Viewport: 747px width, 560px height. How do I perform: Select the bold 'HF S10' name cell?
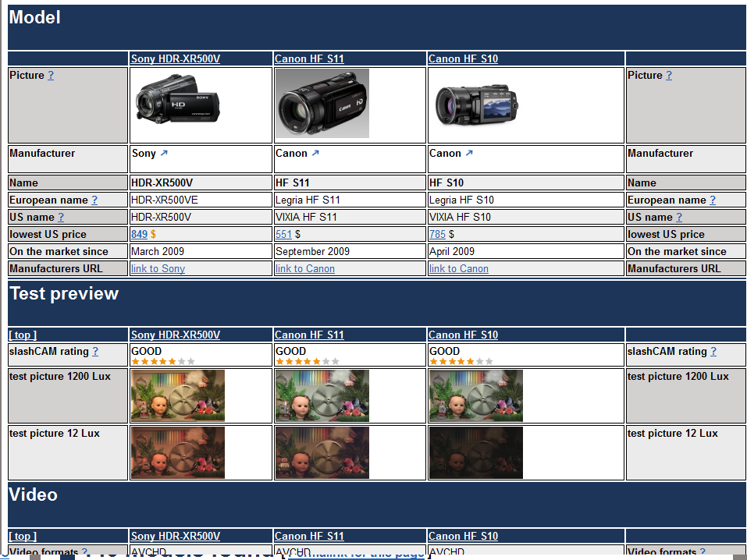526,183
